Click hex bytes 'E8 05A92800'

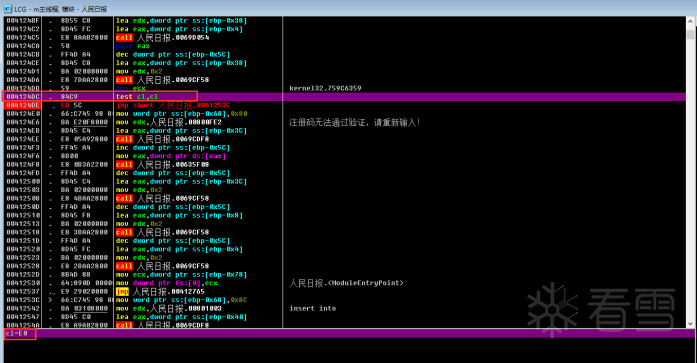coord(84,139)
